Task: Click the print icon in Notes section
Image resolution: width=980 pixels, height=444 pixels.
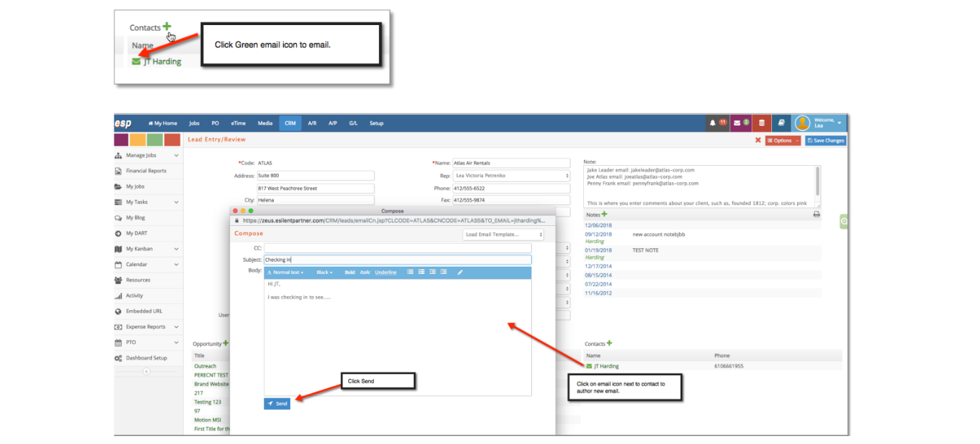Action: (816, 214)
